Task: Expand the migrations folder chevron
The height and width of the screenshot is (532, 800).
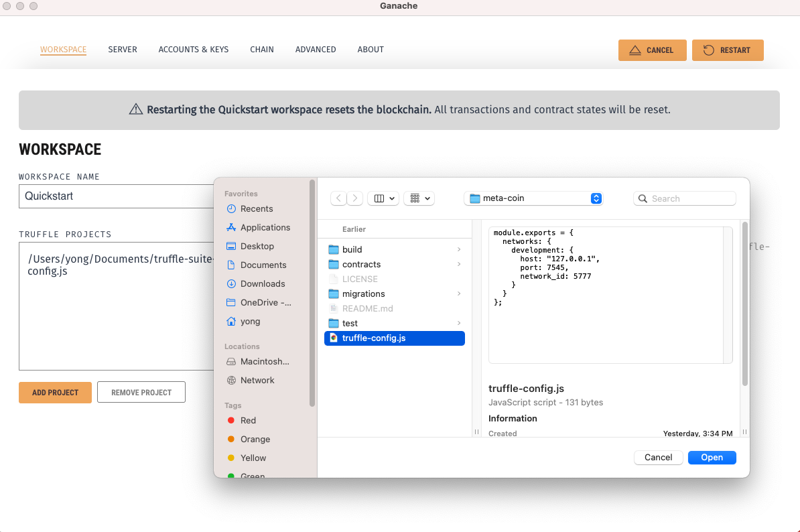Action: point(459,293)
